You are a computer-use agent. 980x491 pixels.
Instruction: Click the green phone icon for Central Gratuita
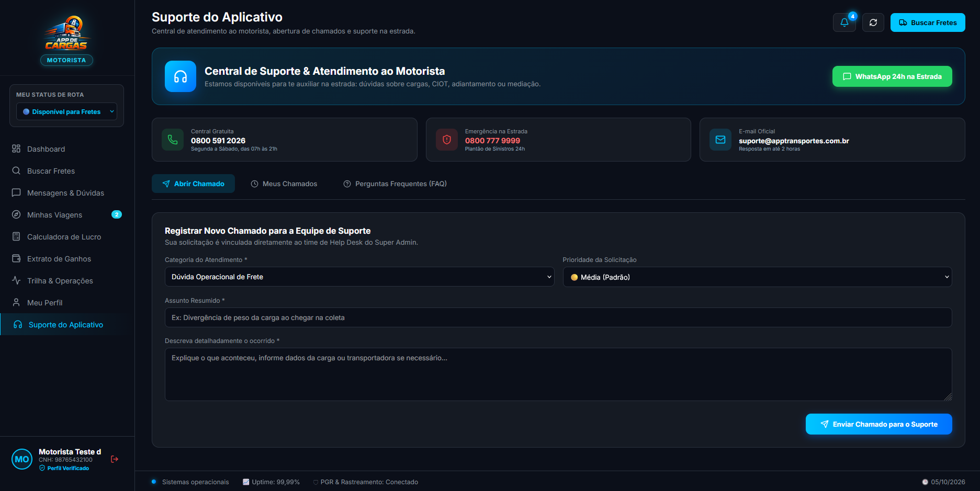tap(173, 140)
